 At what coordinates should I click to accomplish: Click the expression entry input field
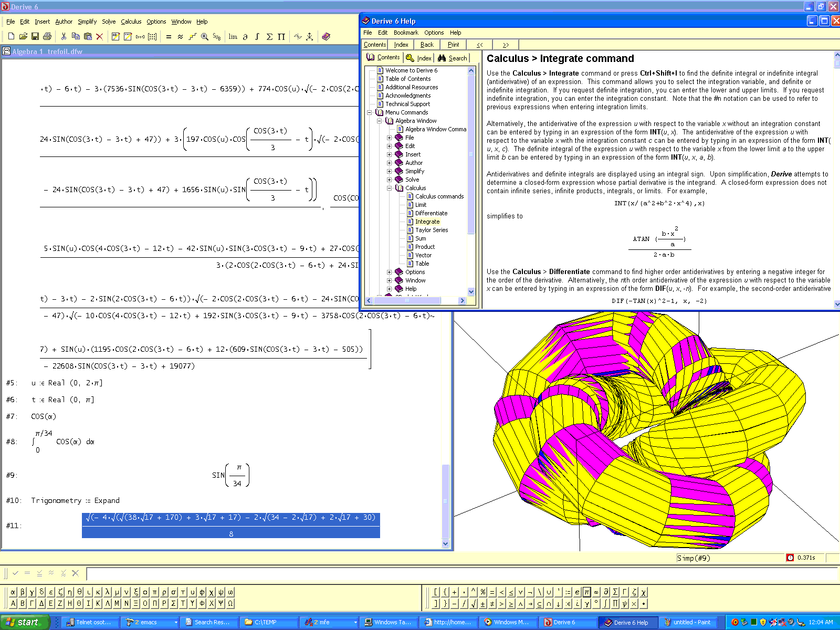pyautogui.click(x=462, y=573)
